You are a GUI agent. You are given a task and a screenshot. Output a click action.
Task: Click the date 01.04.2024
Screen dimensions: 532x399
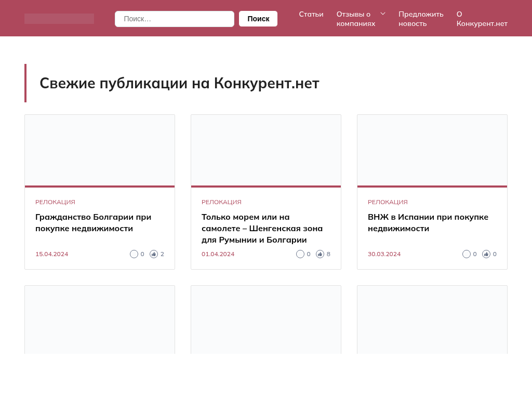pos(218,254)
